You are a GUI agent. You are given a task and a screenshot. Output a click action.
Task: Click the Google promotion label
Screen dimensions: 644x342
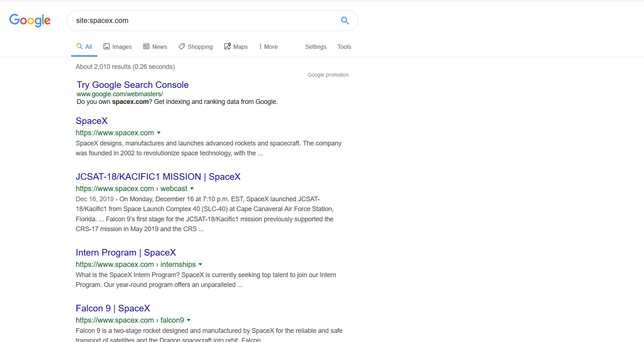tap(328, 75)
